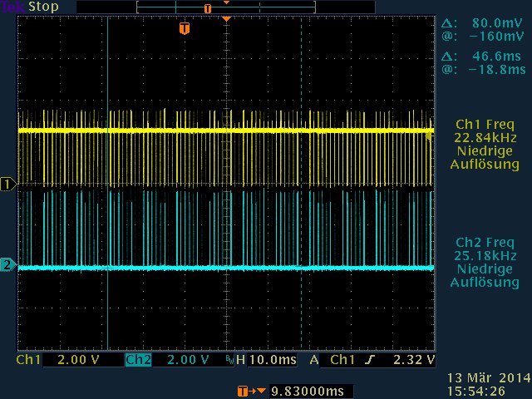Click the orange trigger point arrow at top

[227, 19]
